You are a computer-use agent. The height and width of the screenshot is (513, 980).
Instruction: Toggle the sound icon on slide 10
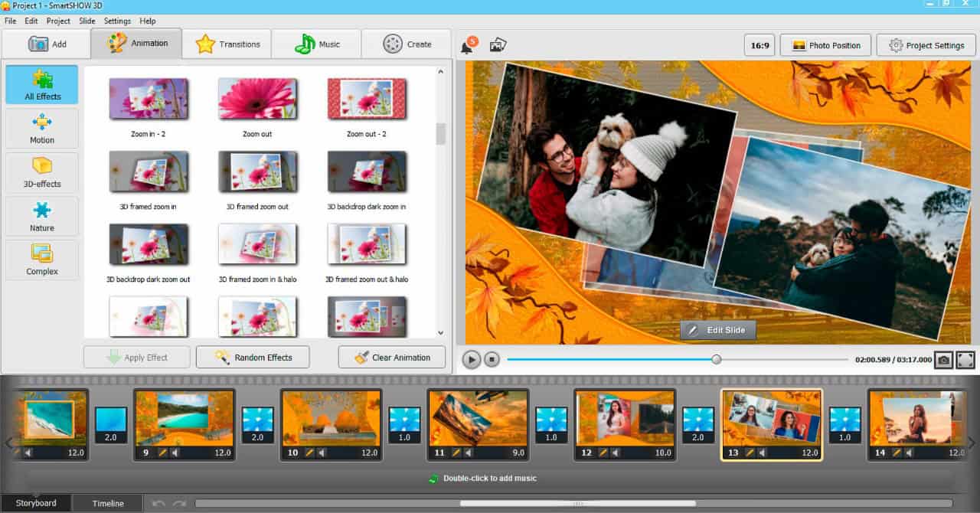(x=321, y=453)
